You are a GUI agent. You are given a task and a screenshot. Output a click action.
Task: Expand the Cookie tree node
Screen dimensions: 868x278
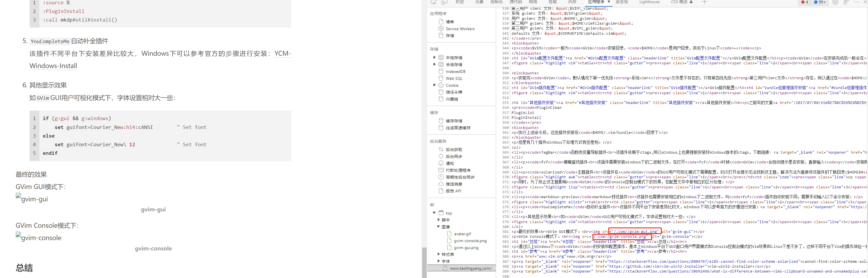pyautogui.click(x=435, y=85)
